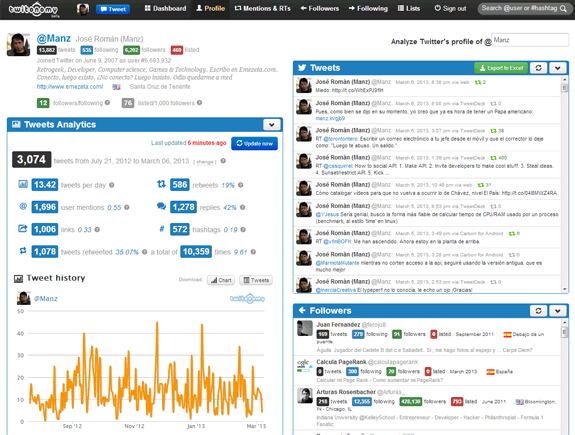Viewport: 575px width, 435px height.
Task: Open the emezeta.com website link
Action: pyautogui.click(x=70, y=87)
